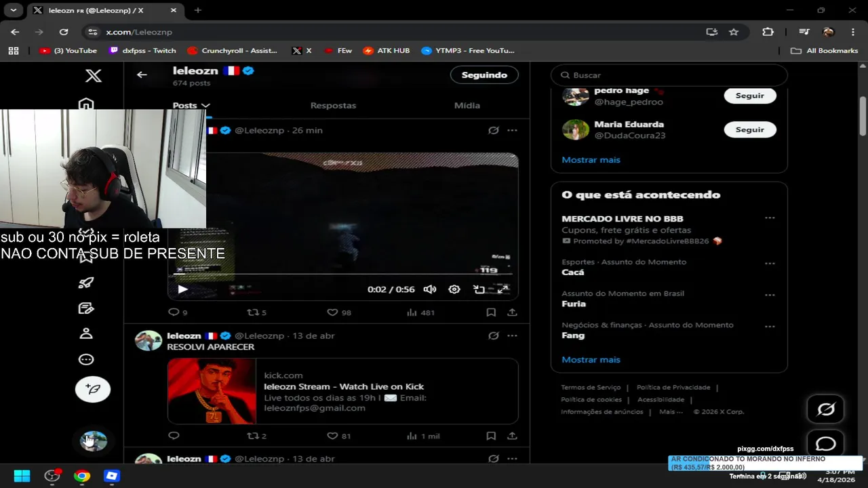Viewport: 868px width, 488px height.
Task: Open more options on RESOLVI APARECER post
Action: coord(513,335)
